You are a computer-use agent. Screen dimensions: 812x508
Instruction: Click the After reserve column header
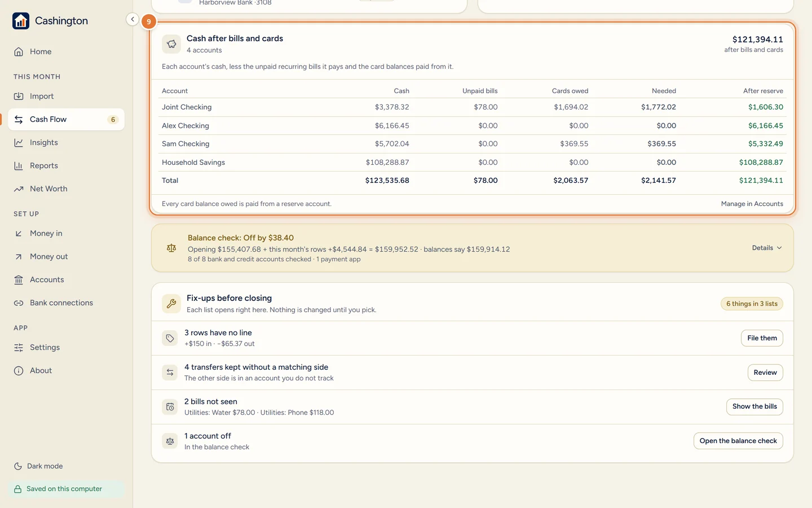click(763, 91)
